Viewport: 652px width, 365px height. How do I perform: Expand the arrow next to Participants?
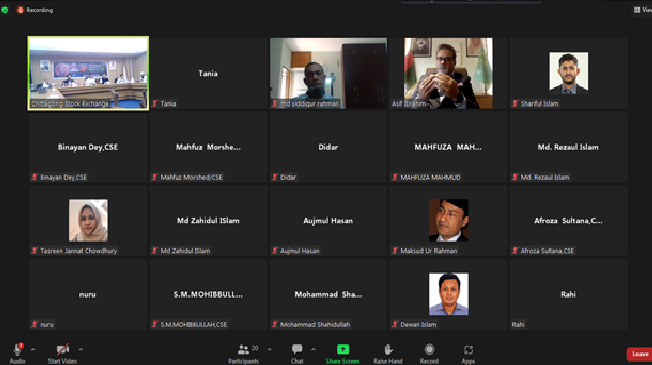point(269,350)
